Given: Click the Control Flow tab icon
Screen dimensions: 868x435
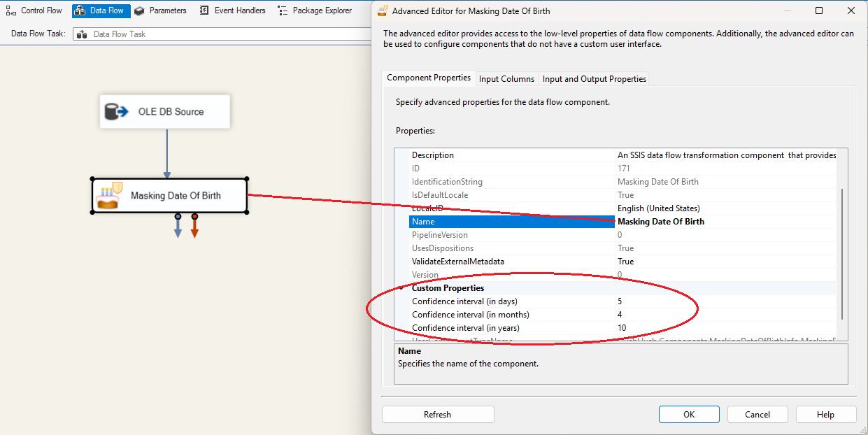Looking at the screenshot, I should tap(11, 10).
